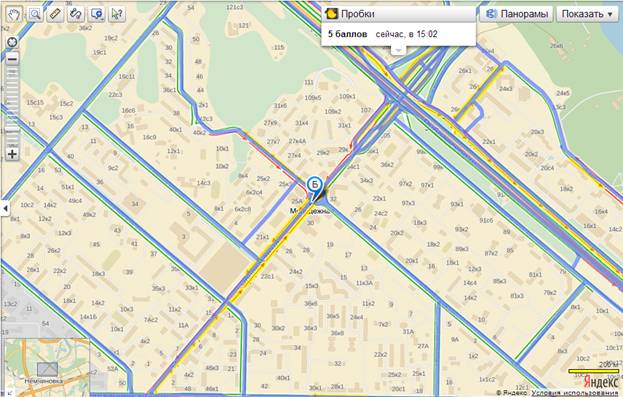Screen dimensions: 623x397
Task: Activate the 'What's here' pointer tool
Action: (x=116, y=14)
